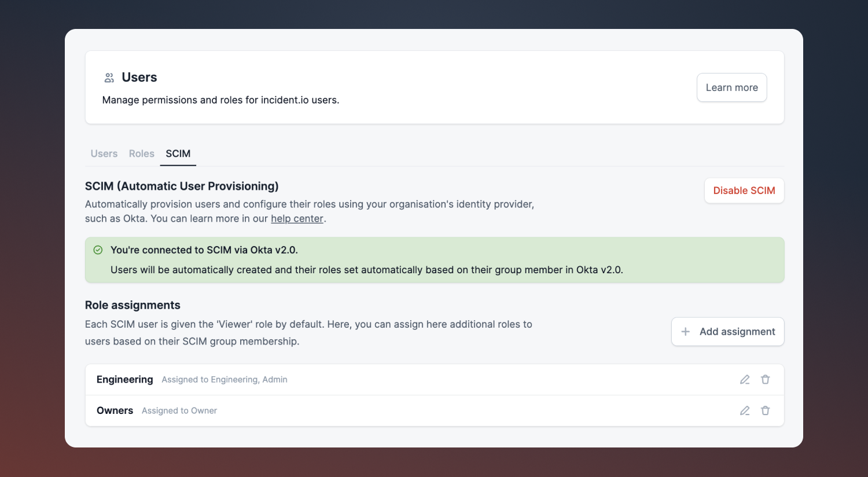Click the Add assignment button label

(737, 332)
